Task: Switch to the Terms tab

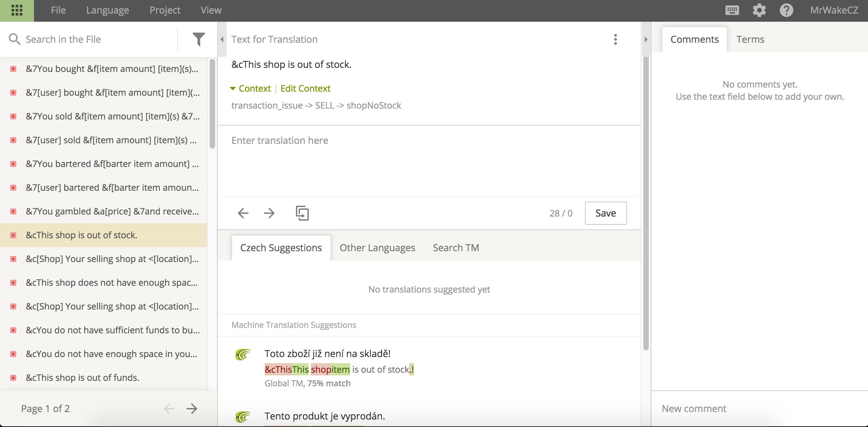Action: pos(750,39)
